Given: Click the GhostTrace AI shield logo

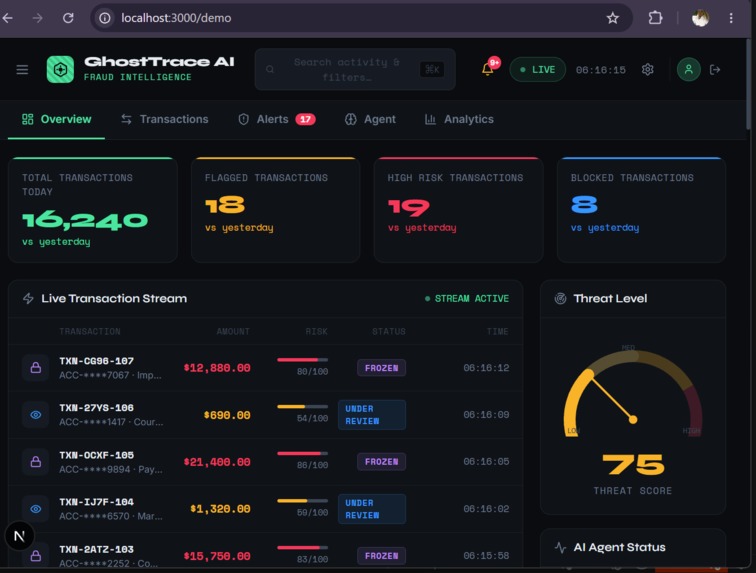Looking at the screenshot, I should click(60, 69).
